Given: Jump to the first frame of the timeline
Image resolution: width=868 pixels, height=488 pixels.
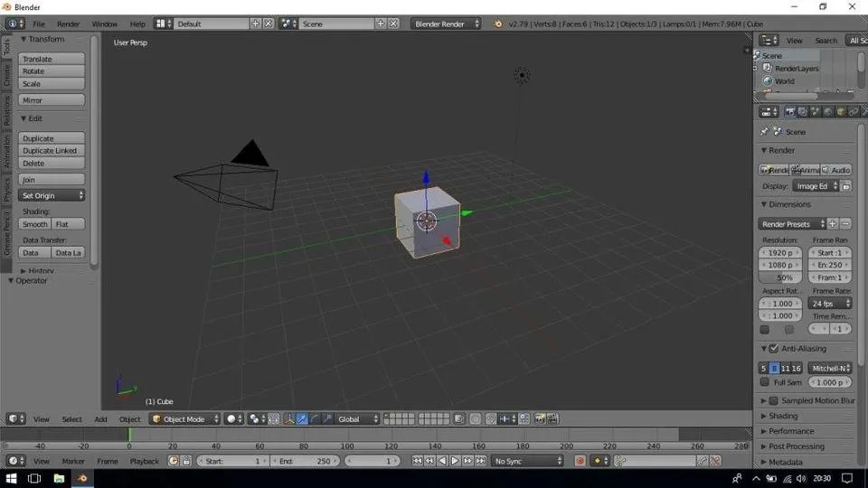Looking at the screenshot, I should 418,461.
